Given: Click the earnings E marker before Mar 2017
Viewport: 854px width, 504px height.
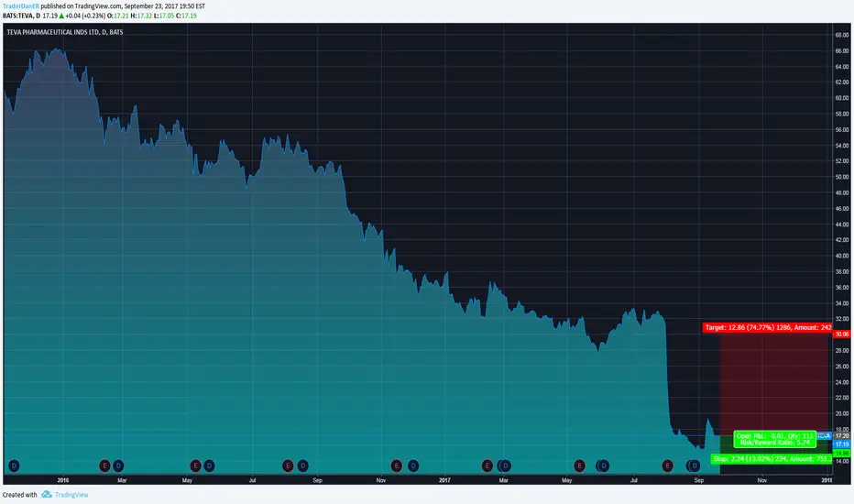Looking at the screenshot, I should coord(487,466).
